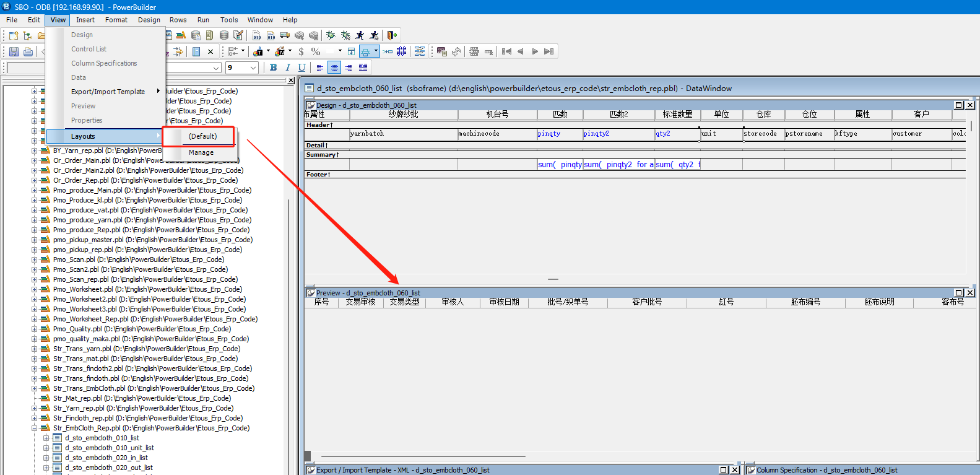Toggle italic formatting
The image size is (980, 475).
(287, 68)
